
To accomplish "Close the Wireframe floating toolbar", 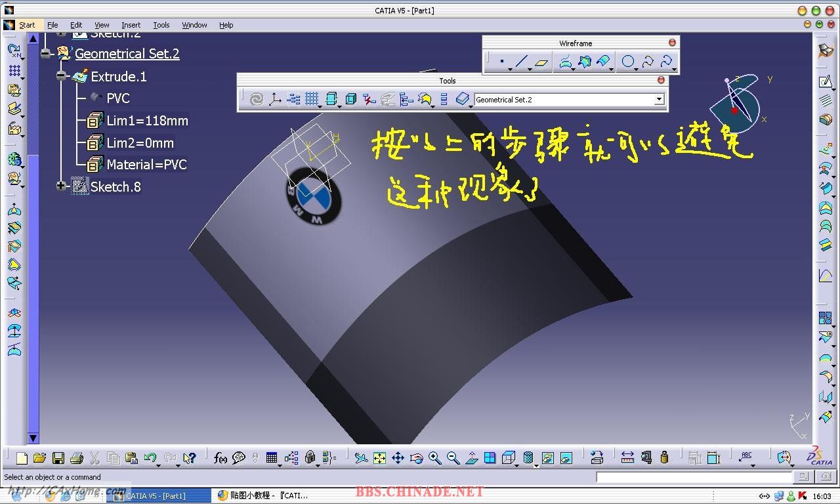I will tap(672, 43).
